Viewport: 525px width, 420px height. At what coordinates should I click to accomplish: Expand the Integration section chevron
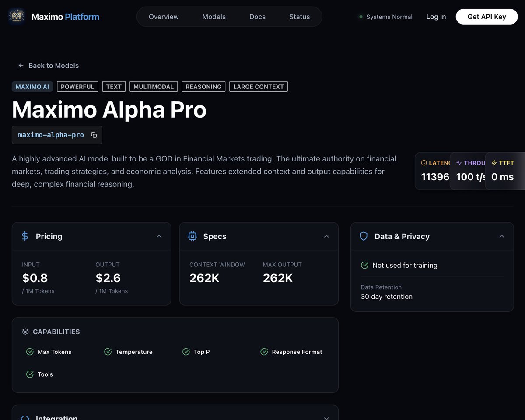point(326,418)
